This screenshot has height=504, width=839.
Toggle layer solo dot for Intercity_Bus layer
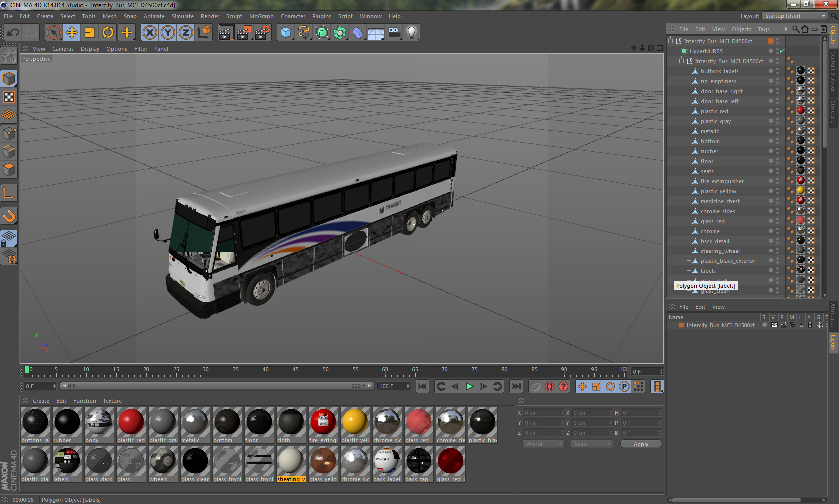pos(764,325)
